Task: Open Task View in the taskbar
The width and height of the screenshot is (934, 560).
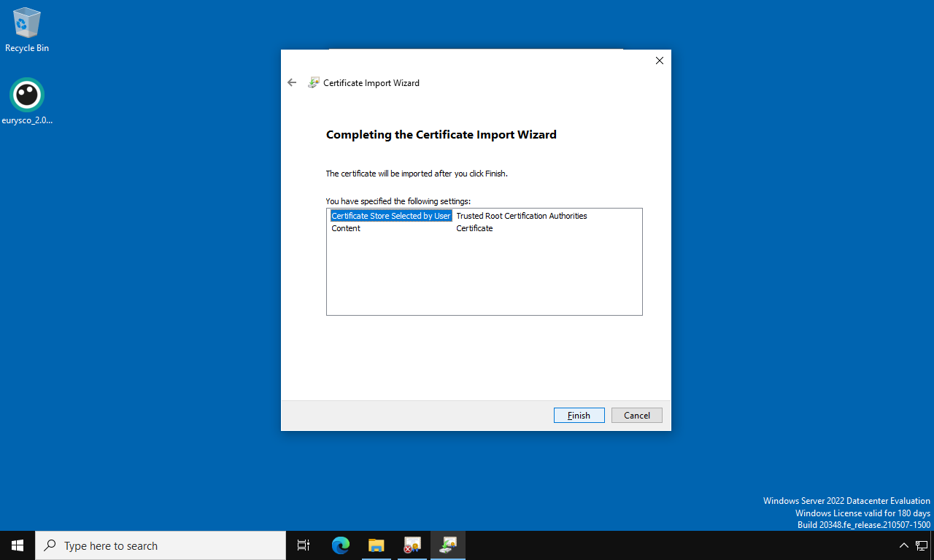Action: 304,545
